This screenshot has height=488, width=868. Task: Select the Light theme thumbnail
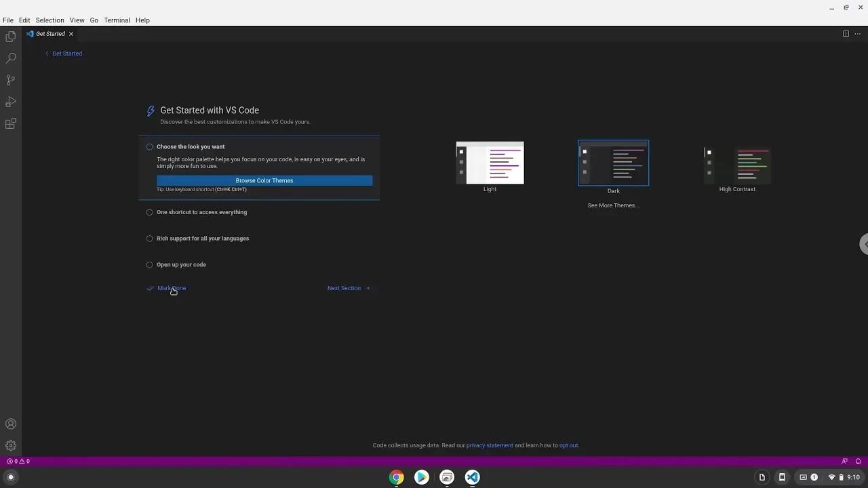[490, 163]
